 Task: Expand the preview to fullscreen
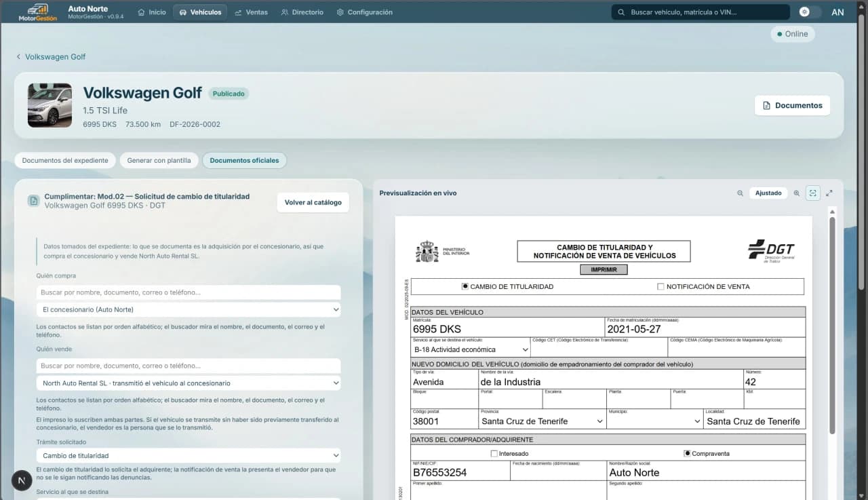(x=829, y=193)
